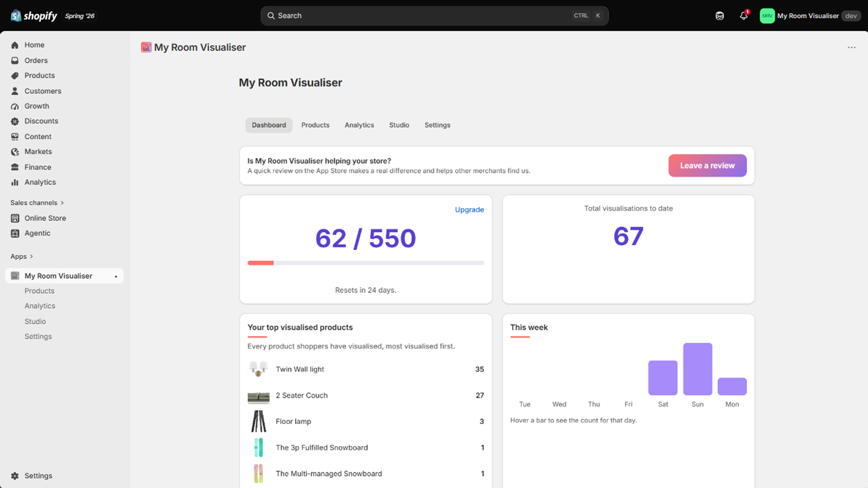868x488 pixels.
Task: Click The 3p Fulfilled Snowboard thumbnail
Action: [x=258, y=447]
